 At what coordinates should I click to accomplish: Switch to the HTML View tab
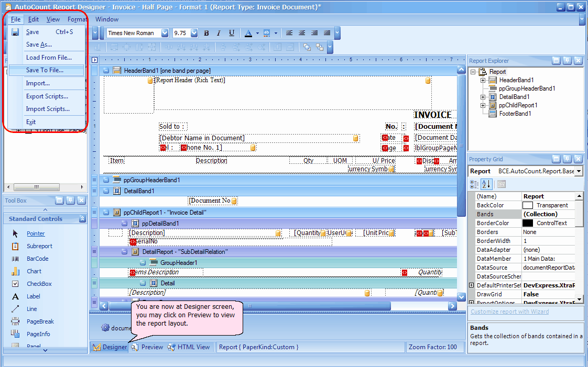coord(189,347)
